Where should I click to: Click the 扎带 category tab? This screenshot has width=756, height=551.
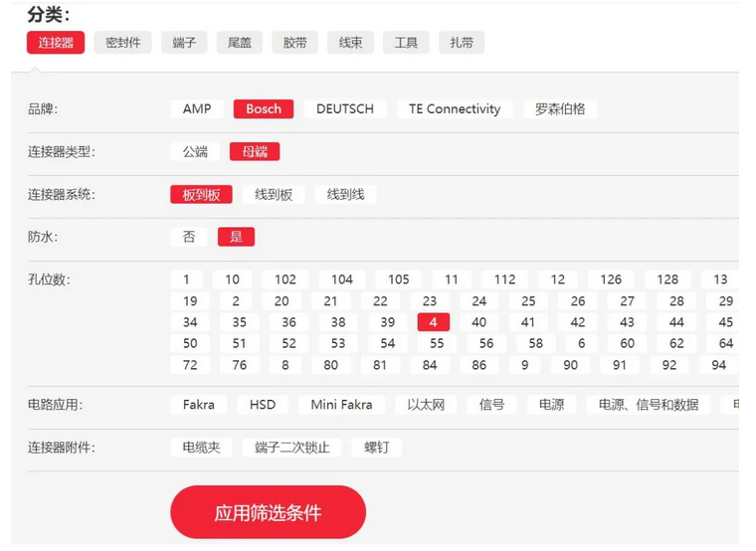461,43
